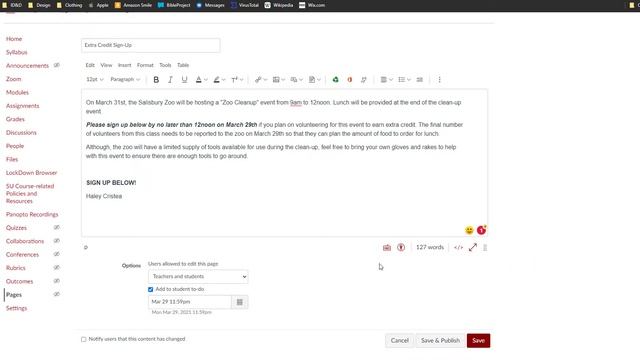Open the Format menu of the editor
The image size is (640, 360).
[145, 65]
